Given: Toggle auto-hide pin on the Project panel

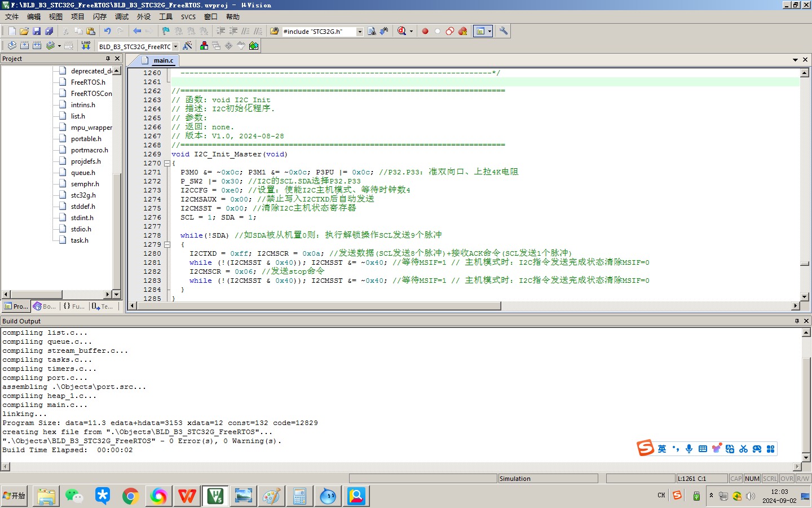Looking at the screenshot, I should pyautogui.click(x=108, y=59).
